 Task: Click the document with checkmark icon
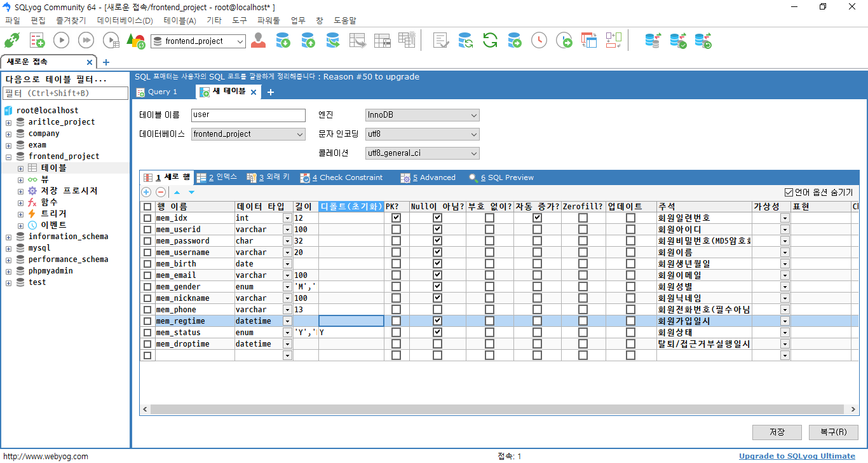[x=440, y=41]
